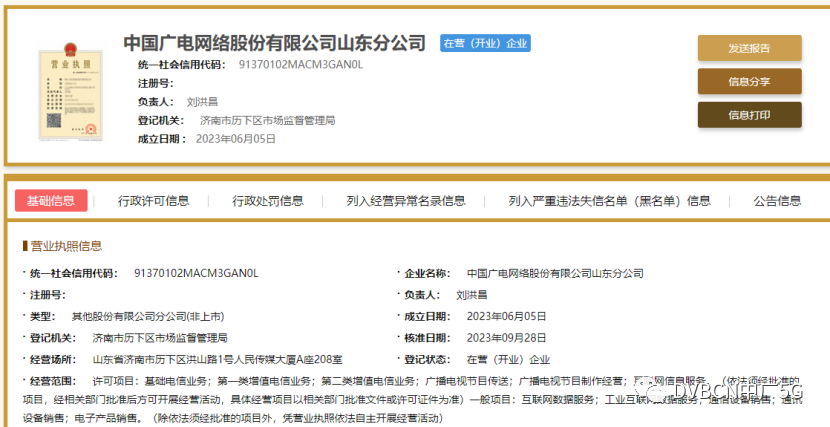Click the 发送报告 button

[x=749, y=48]
